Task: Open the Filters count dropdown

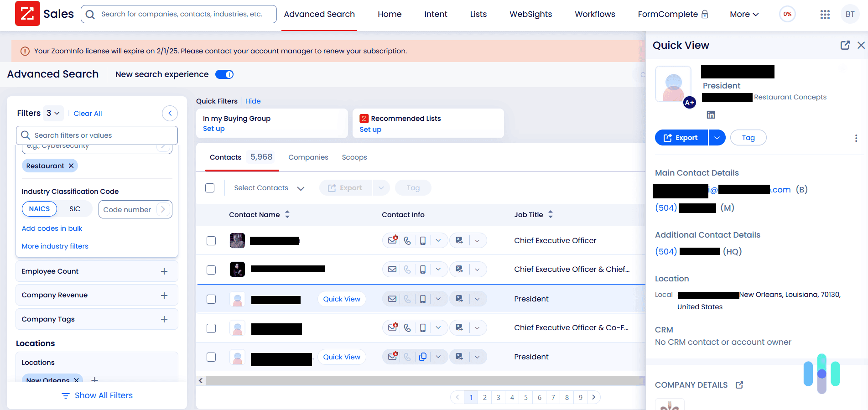Action: pos(53,113)
